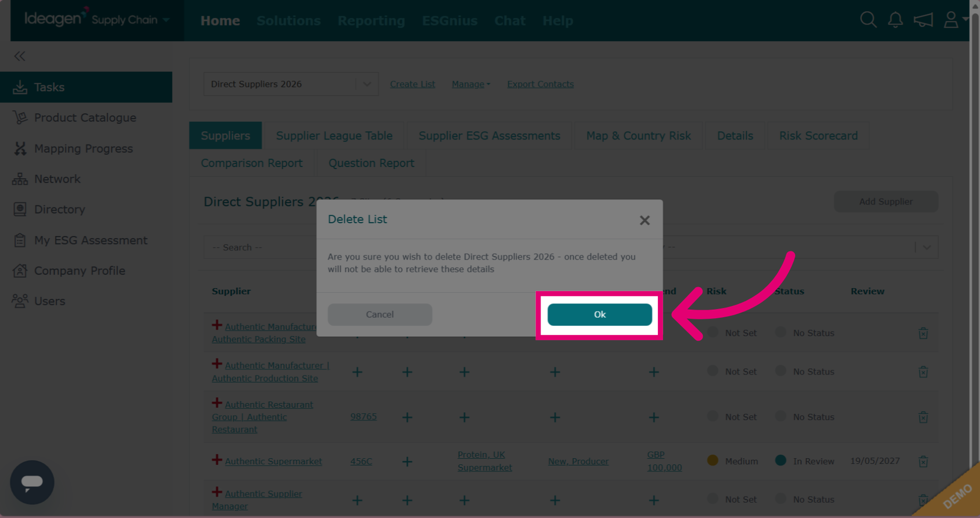Image resolution: width=980 pixels, height=518 pixels.
Task: Cancel the Delete List dialog
Action: (x=380, y=315)
